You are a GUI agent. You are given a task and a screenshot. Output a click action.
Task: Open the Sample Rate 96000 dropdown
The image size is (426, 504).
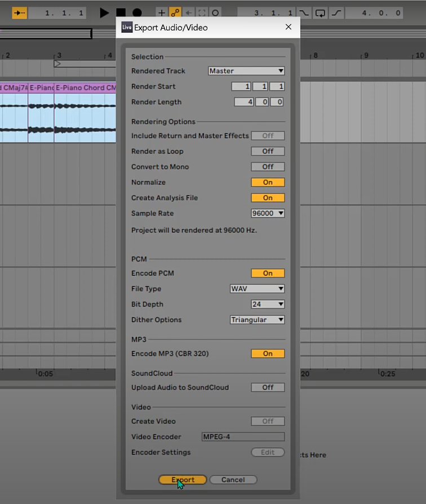point(268,213)
